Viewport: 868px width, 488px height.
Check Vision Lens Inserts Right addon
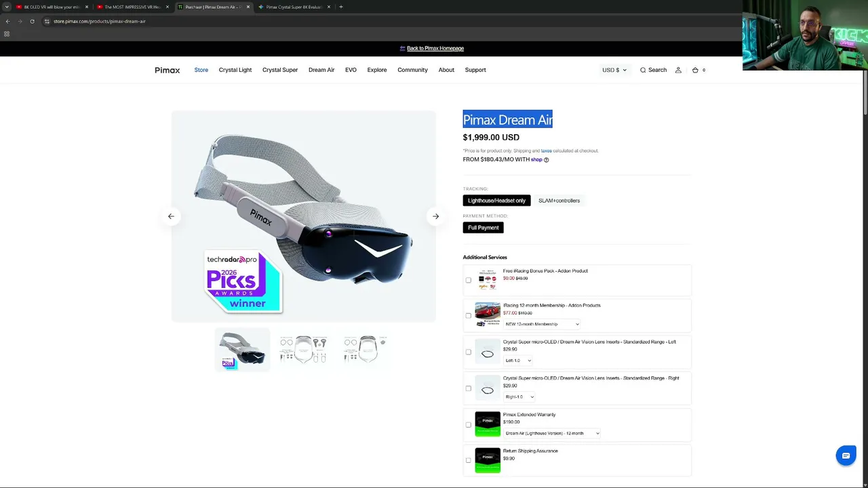point(468,388)
